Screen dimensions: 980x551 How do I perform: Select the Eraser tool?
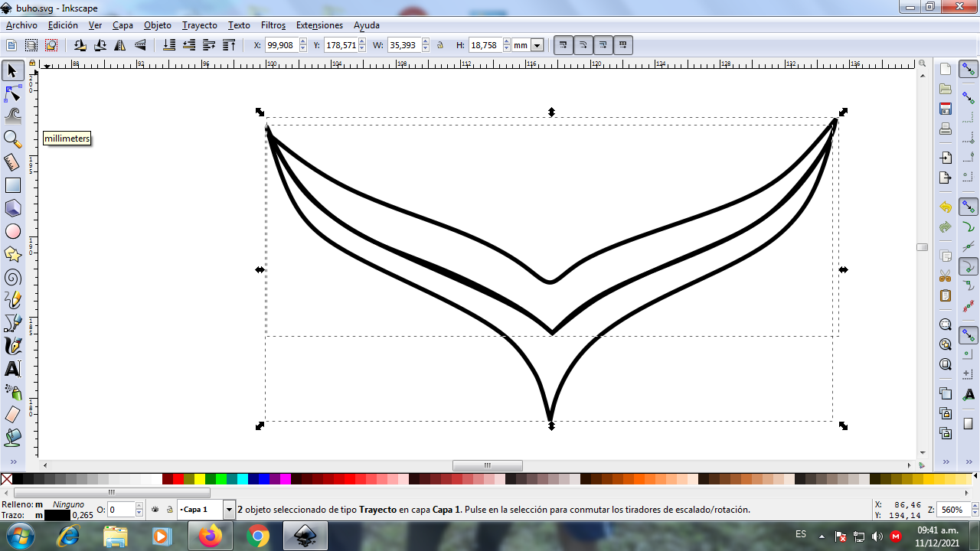[x=12, y=415]
